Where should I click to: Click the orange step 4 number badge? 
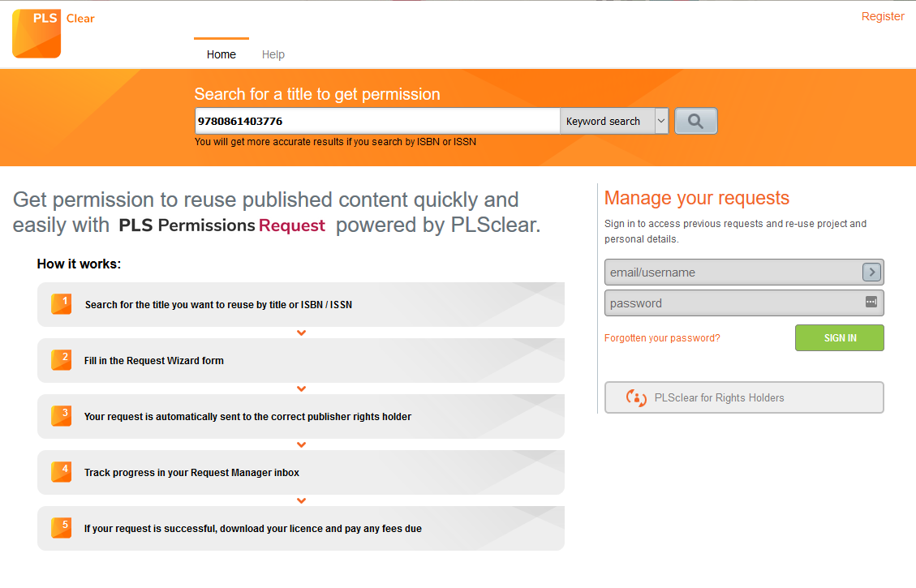pos(62,472)
